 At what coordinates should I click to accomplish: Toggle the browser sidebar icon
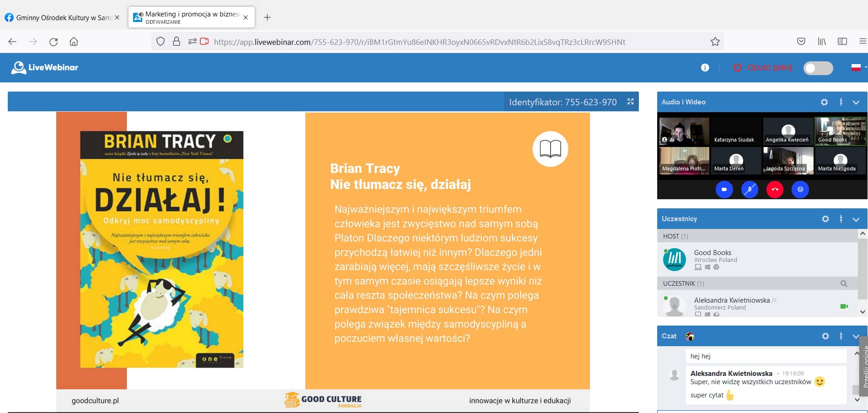coord(842,42)
